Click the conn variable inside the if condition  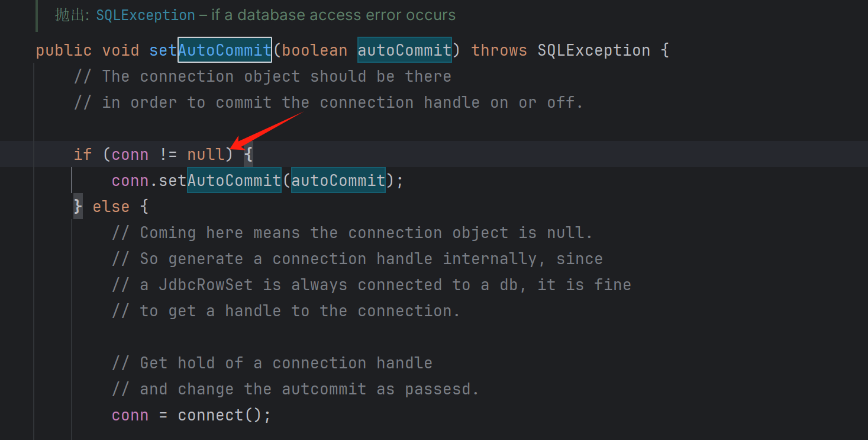(x=130, y=155)
